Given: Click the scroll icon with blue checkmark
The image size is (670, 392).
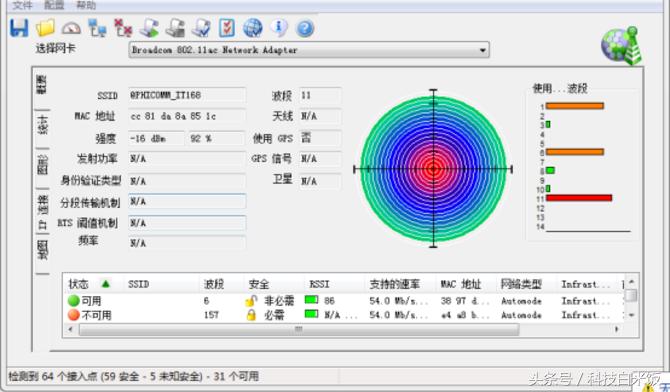Looking at the screenshot, I should click(201, 28).
